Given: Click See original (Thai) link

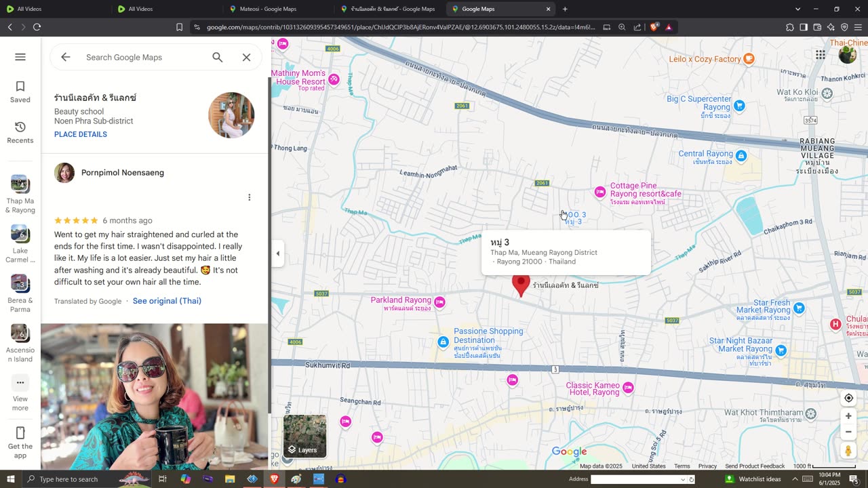Looking at the screenshot, I should [x=167, y=301].
